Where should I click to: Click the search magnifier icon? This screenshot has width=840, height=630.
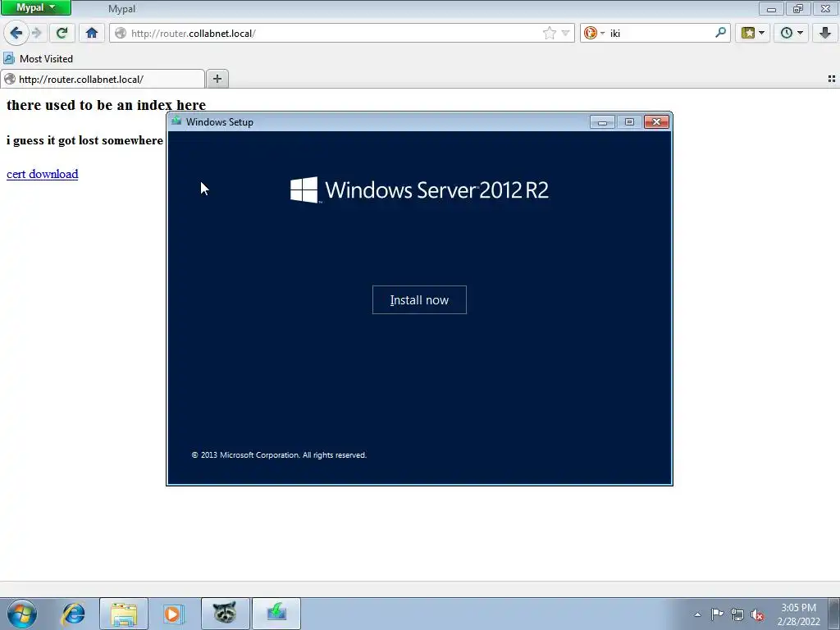720,33
